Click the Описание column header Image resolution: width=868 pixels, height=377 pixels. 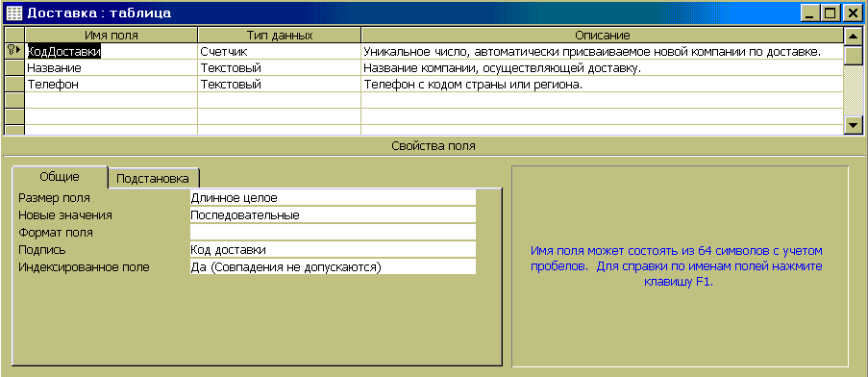tap(602, 36)
